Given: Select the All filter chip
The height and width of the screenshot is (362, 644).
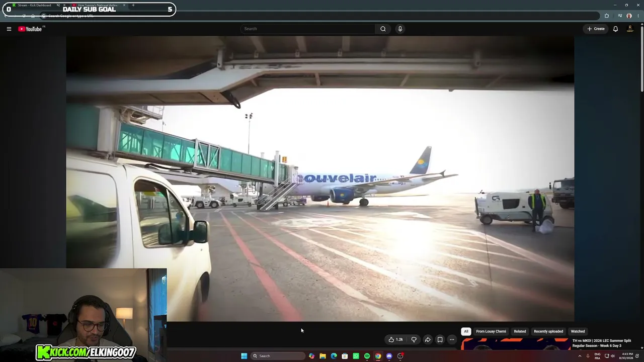Looking at the screenshot, I should coord(466,331).
